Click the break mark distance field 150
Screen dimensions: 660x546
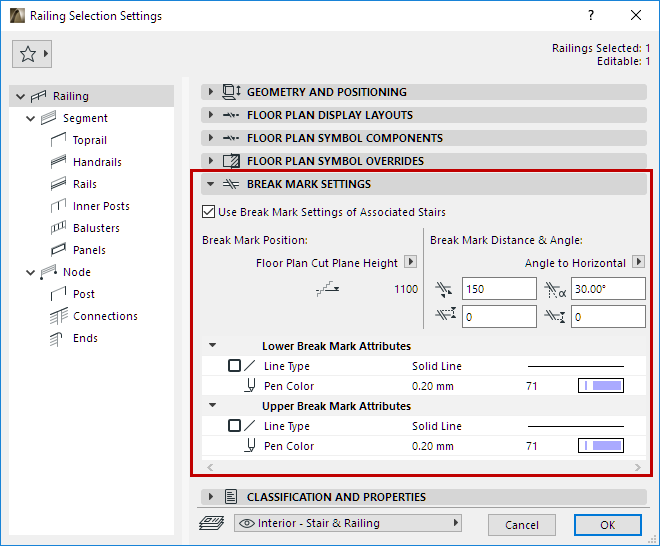[499, 288]
